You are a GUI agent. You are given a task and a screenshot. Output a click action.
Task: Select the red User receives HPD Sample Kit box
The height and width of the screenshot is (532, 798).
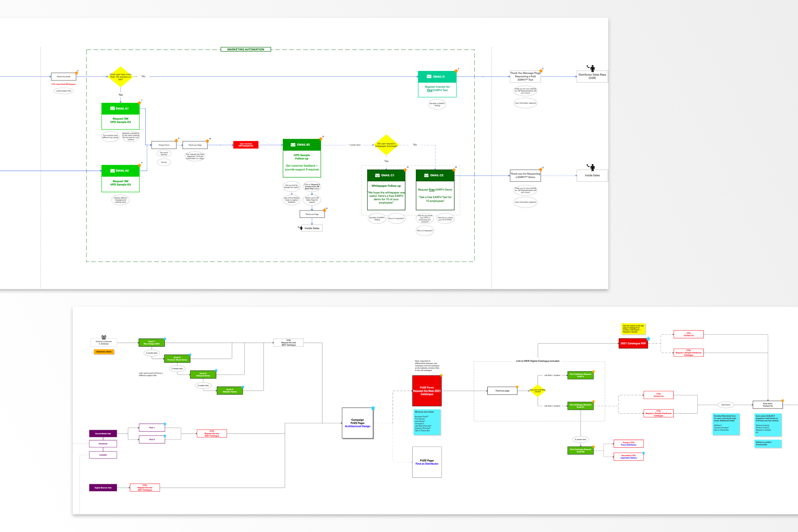[x=246, y=145]
